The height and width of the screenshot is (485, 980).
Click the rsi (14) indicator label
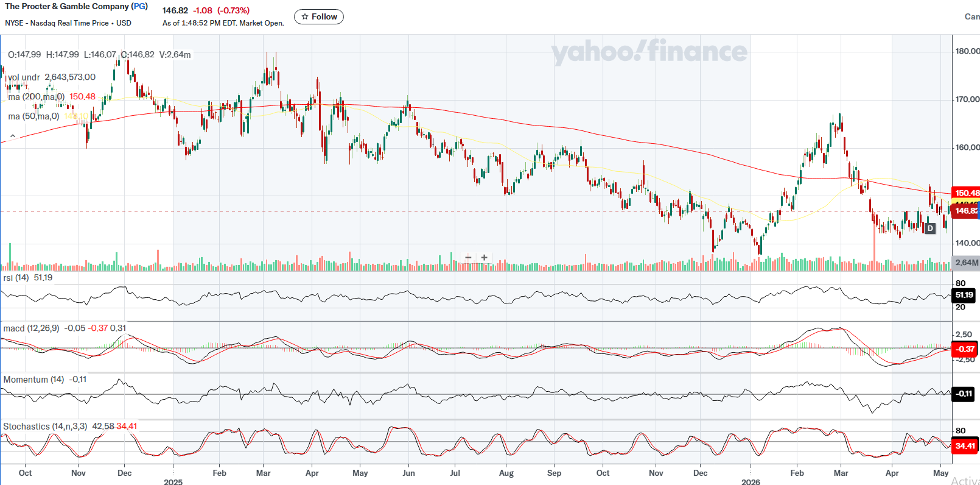(x=16, y=278)
